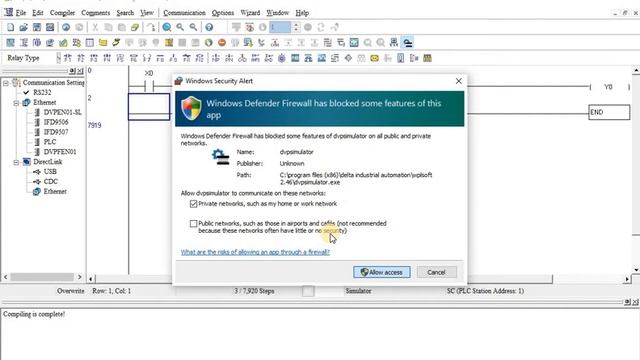
Task: Open the Compiler menu
Action: [62, 13]
